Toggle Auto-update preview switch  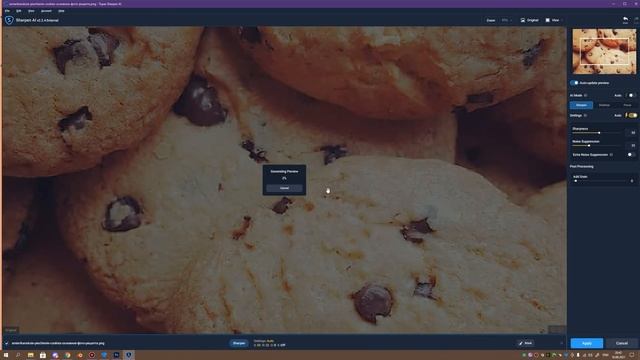[x=574, y=83]
